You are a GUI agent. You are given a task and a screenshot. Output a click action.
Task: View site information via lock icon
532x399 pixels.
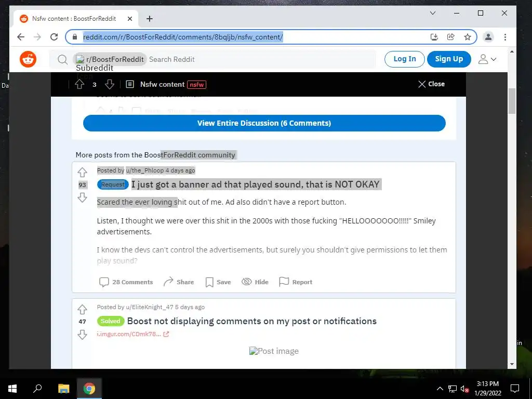(75, 37)
